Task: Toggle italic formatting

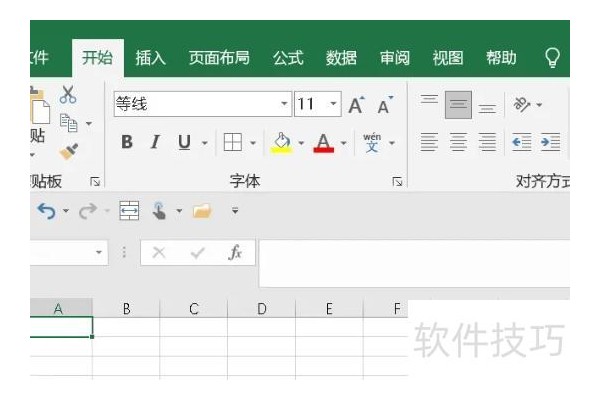Action: coord(155,142)
